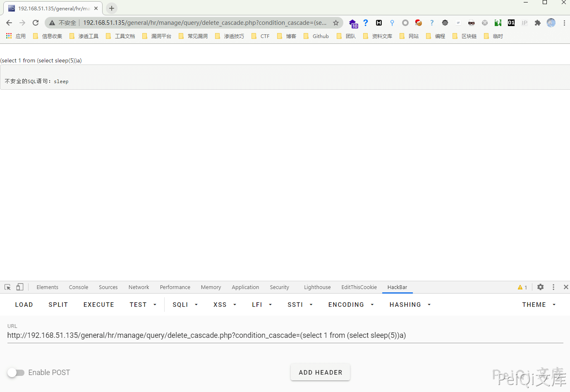Click the bold blue question mark extension
Image resolution: width=570 pixels, height=392 pixels.
pos(366,23)
